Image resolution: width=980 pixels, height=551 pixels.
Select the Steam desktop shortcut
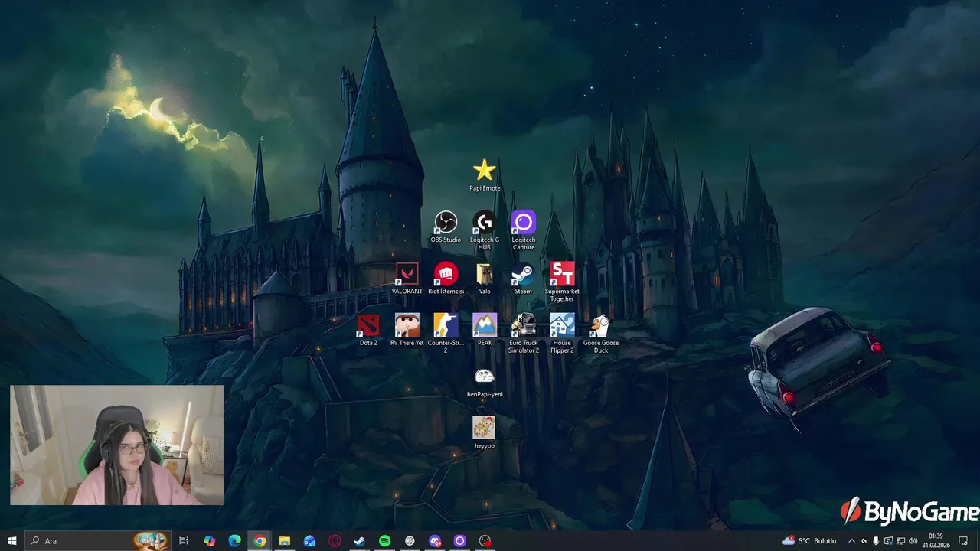(x=523, y=279)
